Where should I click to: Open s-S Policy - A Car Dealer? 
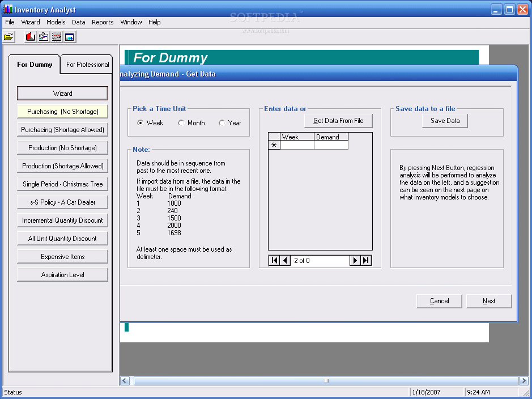[x=62, y=202]
